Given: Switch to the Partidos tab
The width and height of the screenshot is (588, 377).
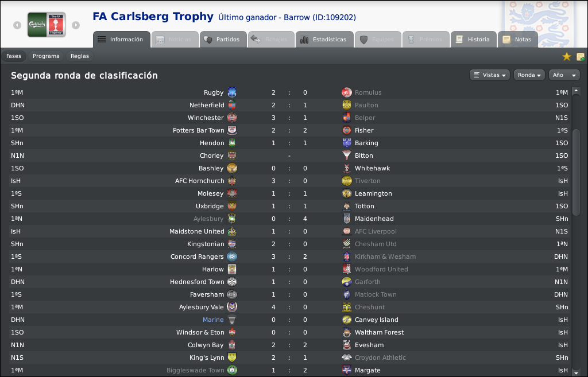Looking at the screenshot, I should (223, 40).
